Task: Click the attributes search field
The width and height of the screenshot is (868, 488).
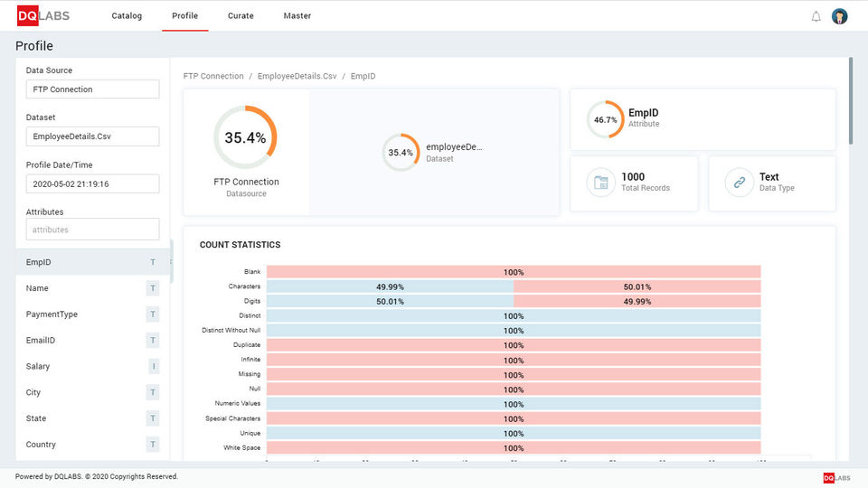Action: tap(92, 229)
